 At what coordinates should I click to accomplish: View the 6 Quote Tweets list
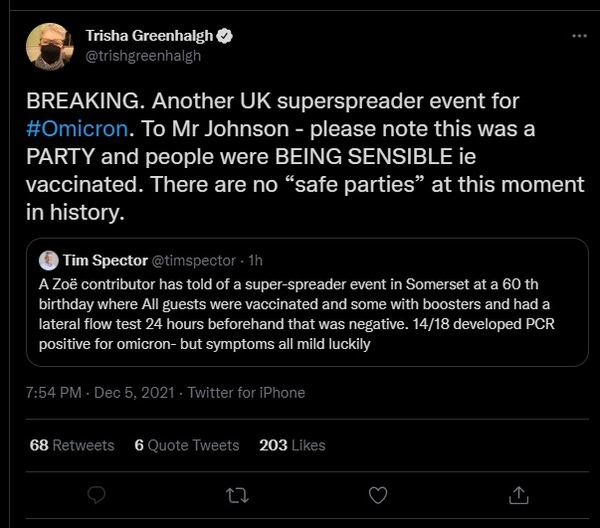click(187, 445)
